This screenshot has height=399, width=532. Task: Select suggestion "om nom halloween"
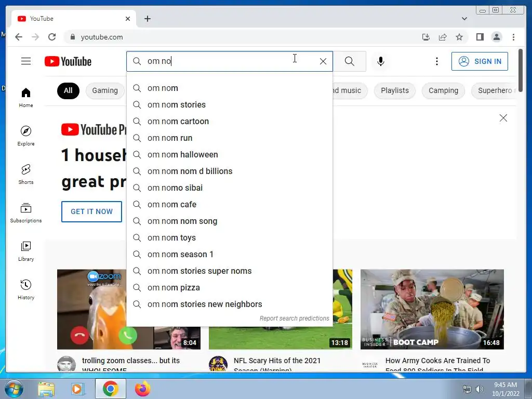[230, 155]
